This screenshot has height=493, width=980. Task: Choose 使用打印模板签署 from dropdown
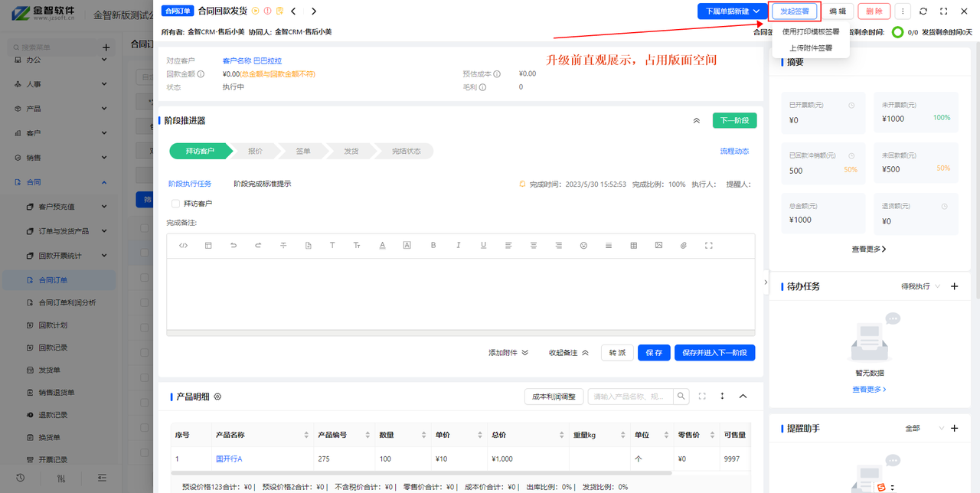811,32
